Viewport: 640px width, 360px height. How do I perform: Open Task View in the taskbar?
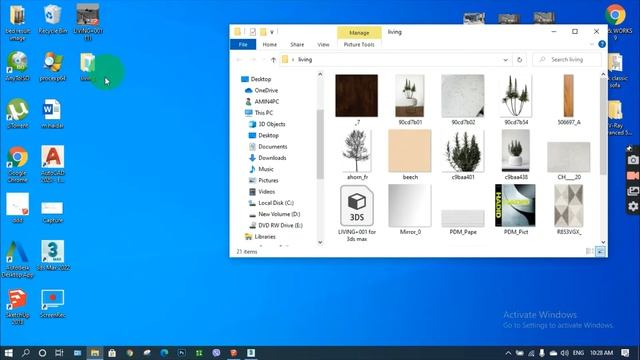(59, 353)
